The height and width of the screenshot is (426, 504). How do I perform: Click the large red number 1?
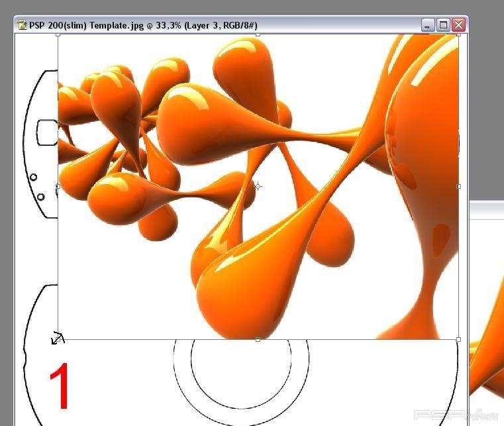click(x=60, y=389)
